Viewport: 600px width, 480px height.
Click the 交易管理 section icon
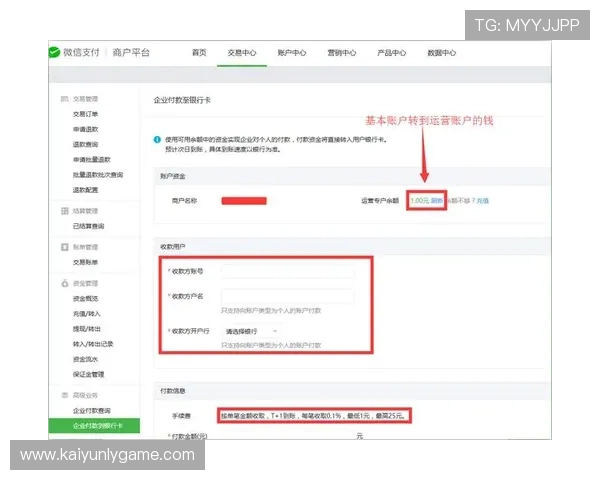coord(64,99)
